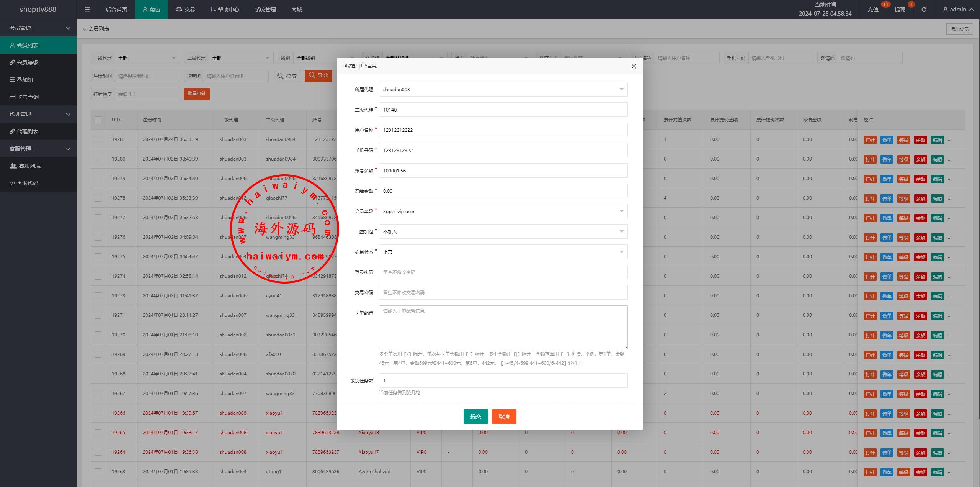Expand the 所属代理 dropdown showing shuadan003
Viewport: 980px width, 487px height.
coord(503,90)
